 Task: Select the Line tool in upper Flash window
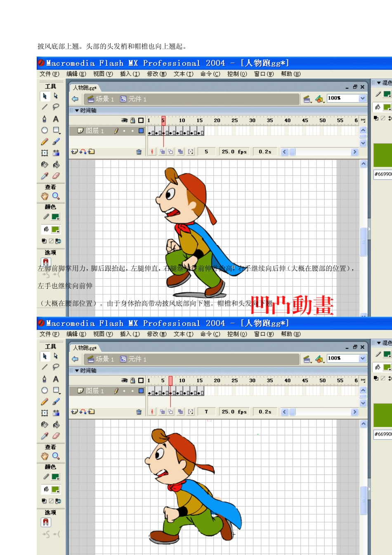pos(45,107)
